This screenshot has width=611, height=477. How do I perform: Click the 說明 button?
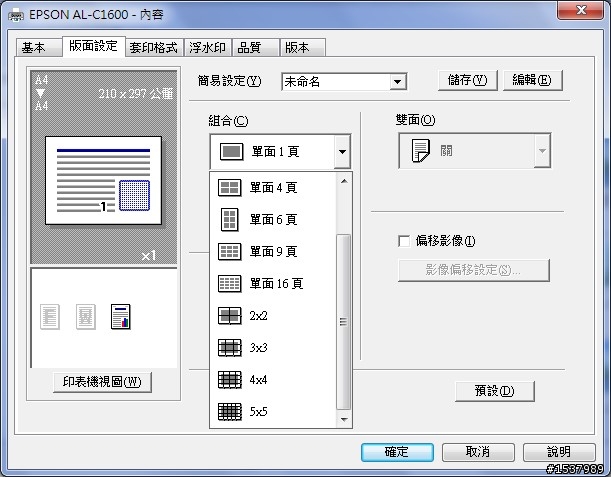point(559,452)
